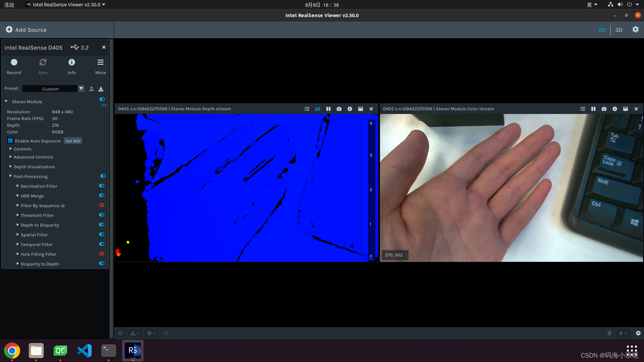Click the Set ROI button

pos(73,141)
